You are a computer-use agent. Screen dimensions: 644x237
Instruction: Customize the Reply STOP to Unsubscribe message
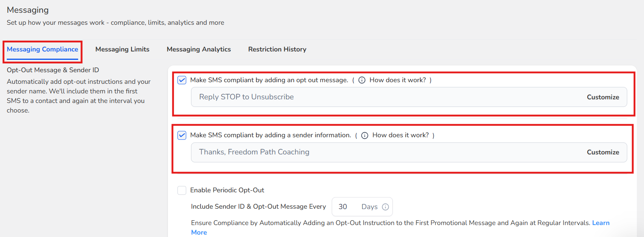(x=603, y=97)
